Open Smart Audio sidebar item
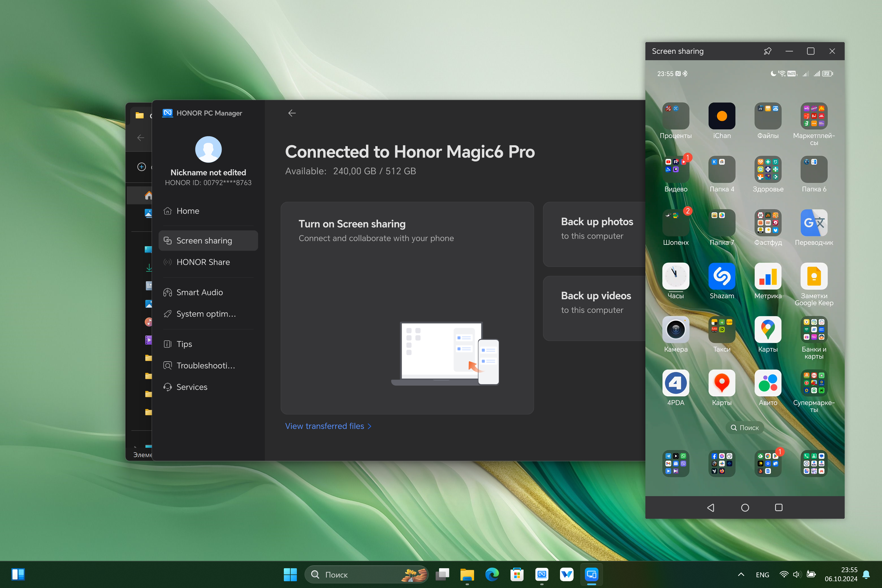Screen dimensions: 882x588 (200, 292)
